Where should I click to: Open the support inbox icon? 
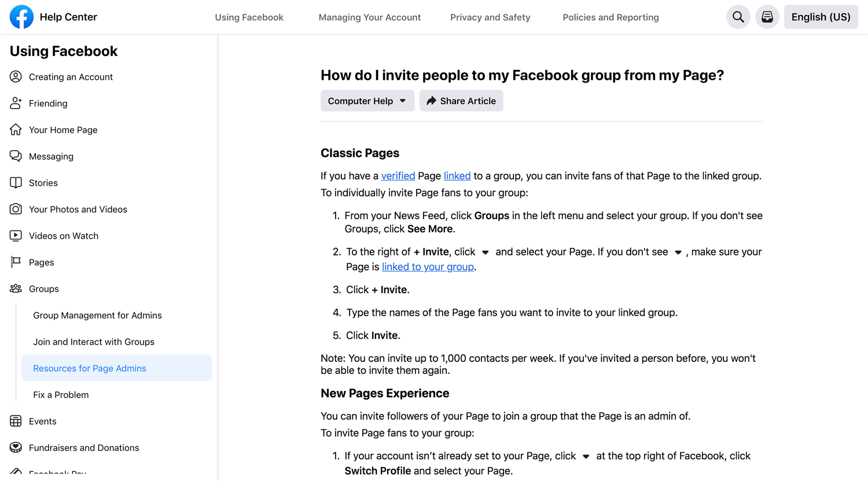click(767, 17)
